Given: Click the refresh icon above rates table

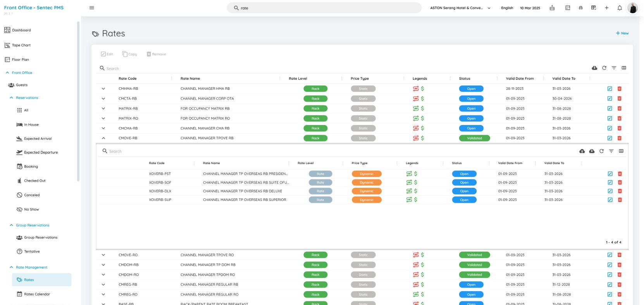Looking at the screenshot, I should coord(604,68).
